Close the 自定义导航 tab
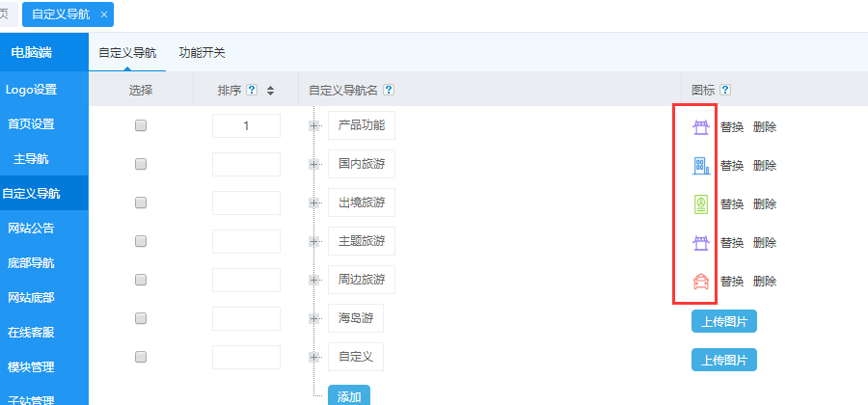Viewport: 868px width, 405px height. click(x=104, y=14)
